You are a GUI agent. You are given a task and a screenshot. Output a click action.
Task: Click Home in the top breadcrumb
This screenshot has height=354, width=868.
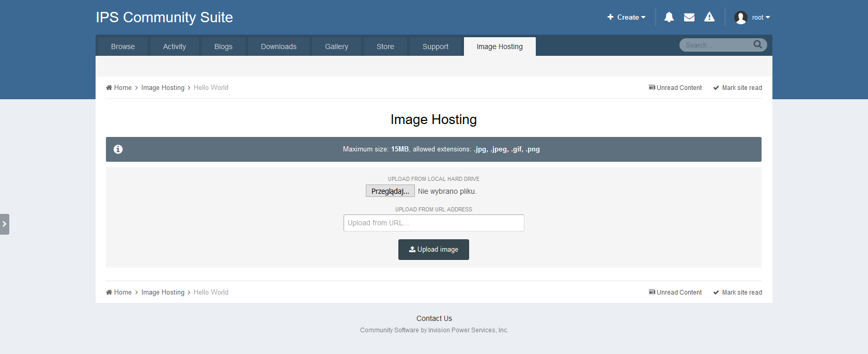click(122, 88)
